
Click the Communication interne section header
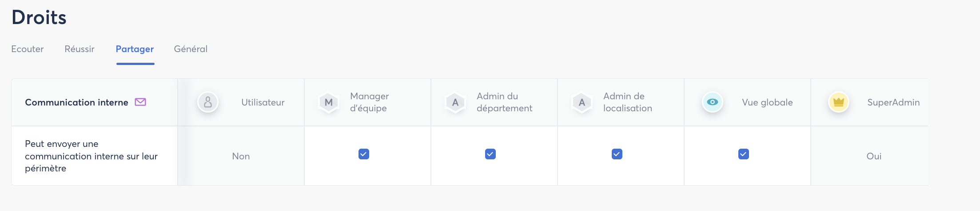coord(76,102)
